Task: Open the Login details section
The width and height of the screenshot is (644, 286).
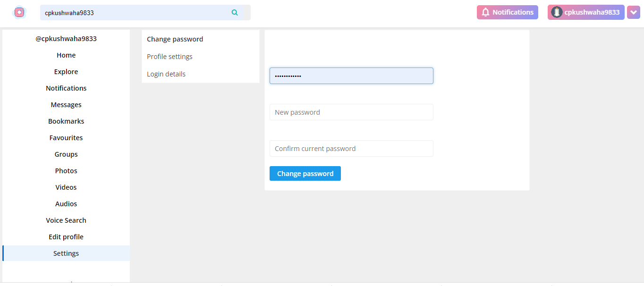Action: [x=166, y=74]
